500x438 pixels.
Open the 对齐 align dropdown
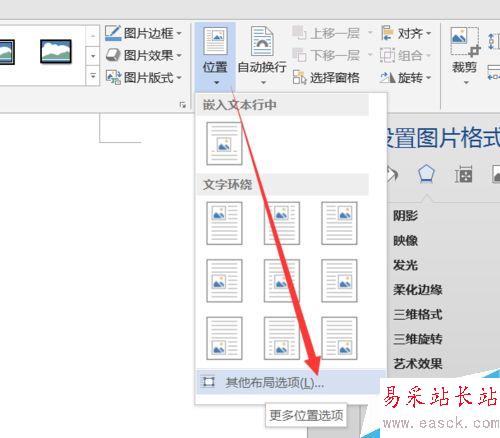click(406, 33)
